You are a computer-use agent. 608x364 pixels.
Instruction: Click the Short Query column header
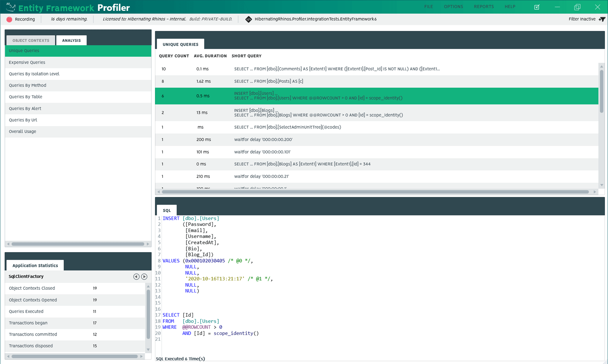tap(247, 56)
